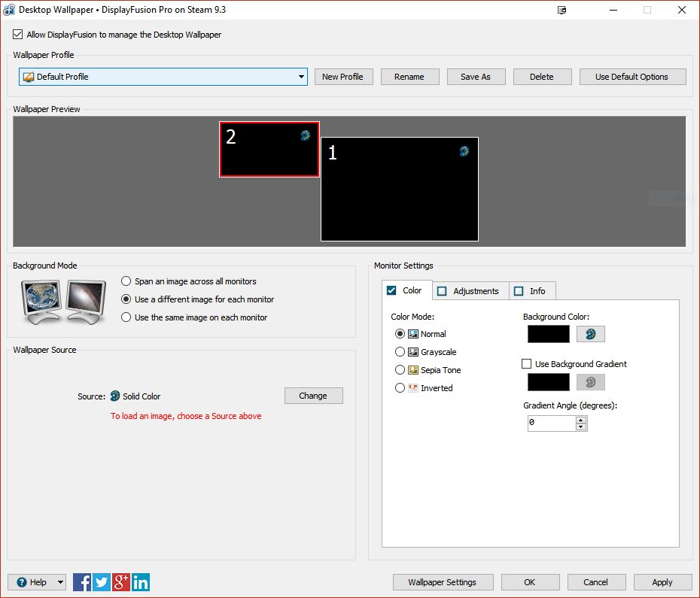Click the palette icon on monitor 2 preview

click(x=305, y=135)
